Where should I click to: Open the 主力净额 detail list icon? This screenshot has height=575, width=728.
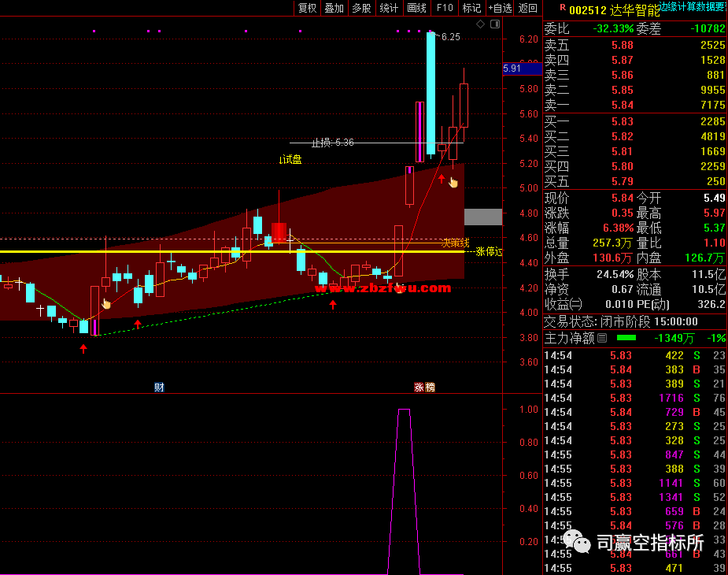(x=602, y=338)
